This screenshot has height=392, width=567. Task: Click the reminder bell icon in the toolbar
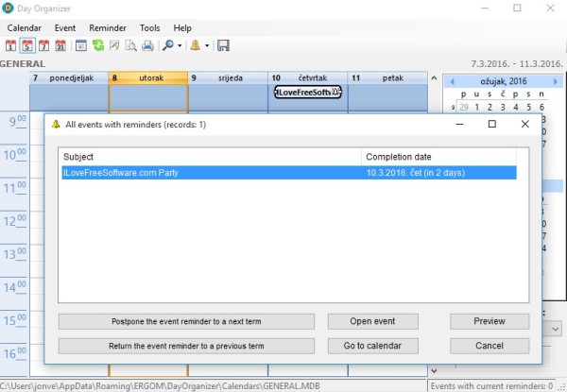196,45
